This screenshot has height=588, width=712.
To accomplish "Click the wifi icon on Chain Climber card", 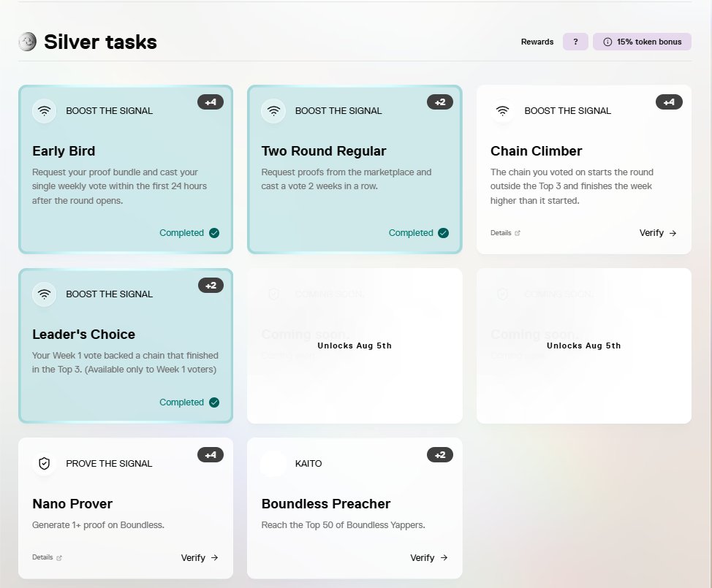I will click(x=503, y=111).
